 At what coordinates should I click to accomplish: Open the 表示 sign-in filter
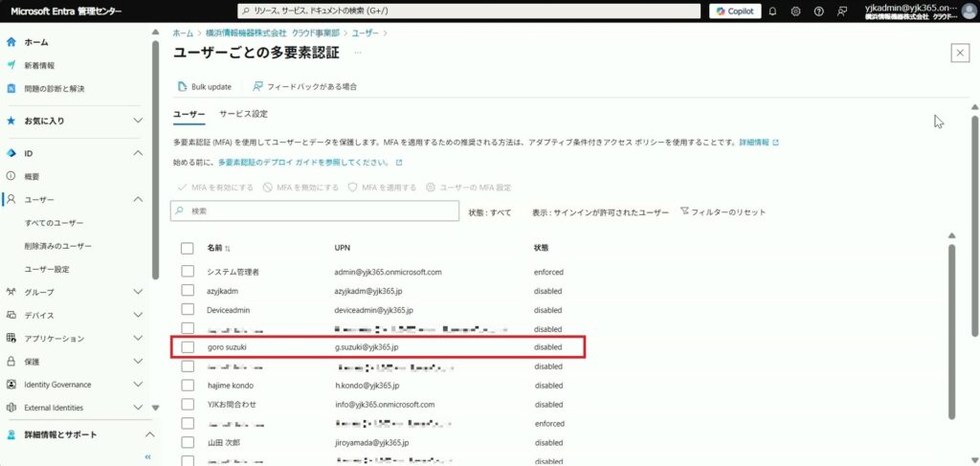[601, 212]
